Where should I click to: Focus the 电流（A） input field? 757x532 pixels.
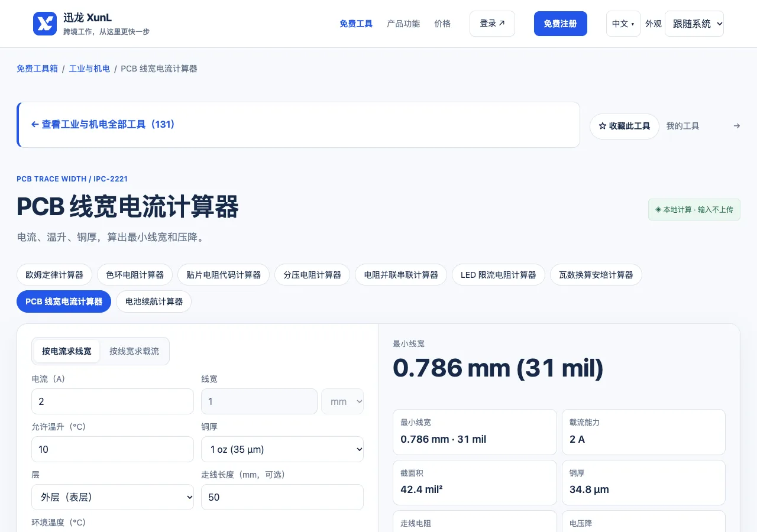pos(112,401)
